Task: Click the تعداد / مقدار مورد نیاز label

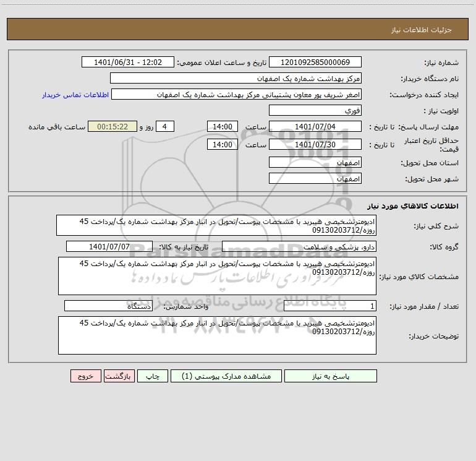Action: tap(424, 306)
